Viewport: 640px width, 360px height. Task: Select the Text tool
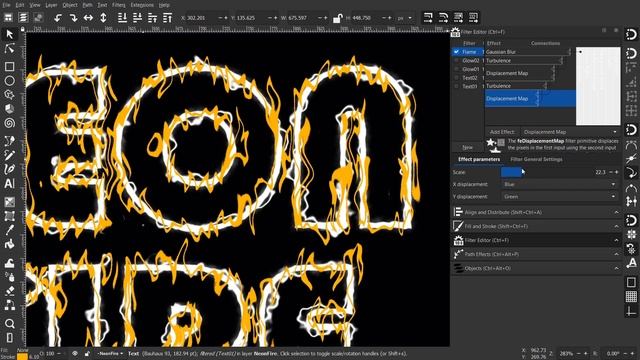coord(9,184)
